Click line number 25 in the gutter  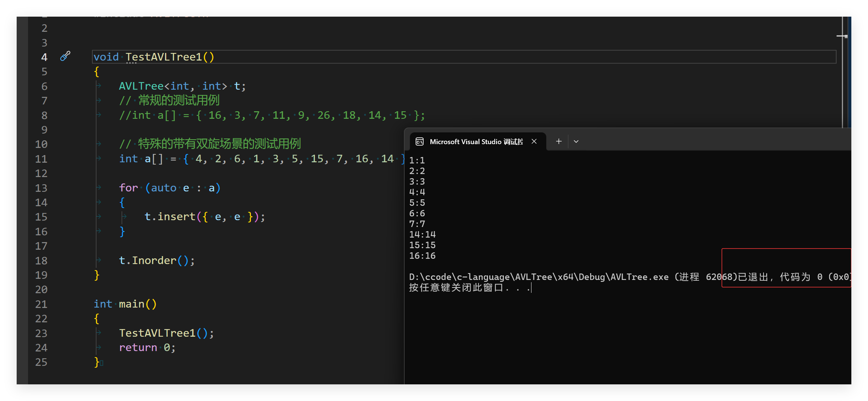click(41, 362)
